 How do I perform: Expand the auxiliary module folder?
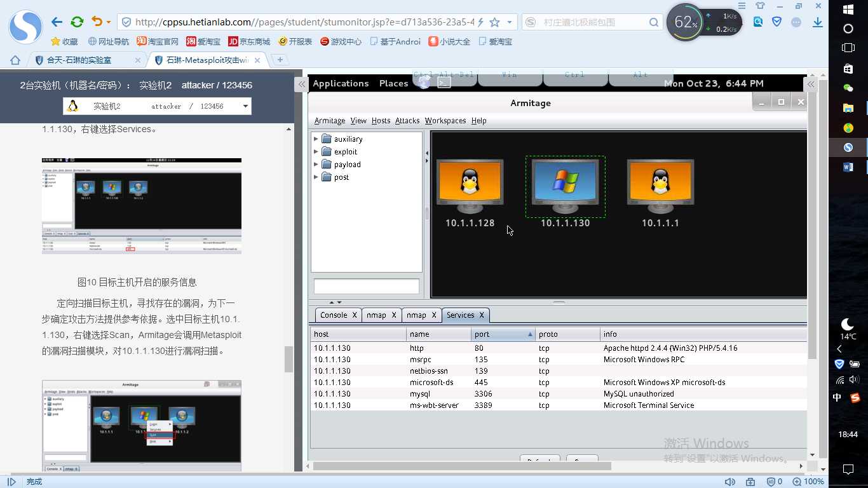(x=316, y=139)
